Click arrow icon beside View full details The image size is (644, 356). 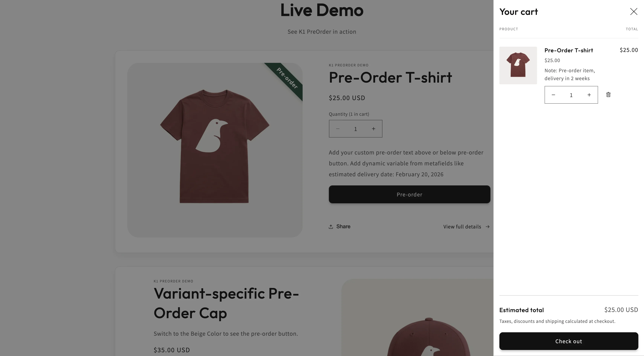(x=488, y=227)
